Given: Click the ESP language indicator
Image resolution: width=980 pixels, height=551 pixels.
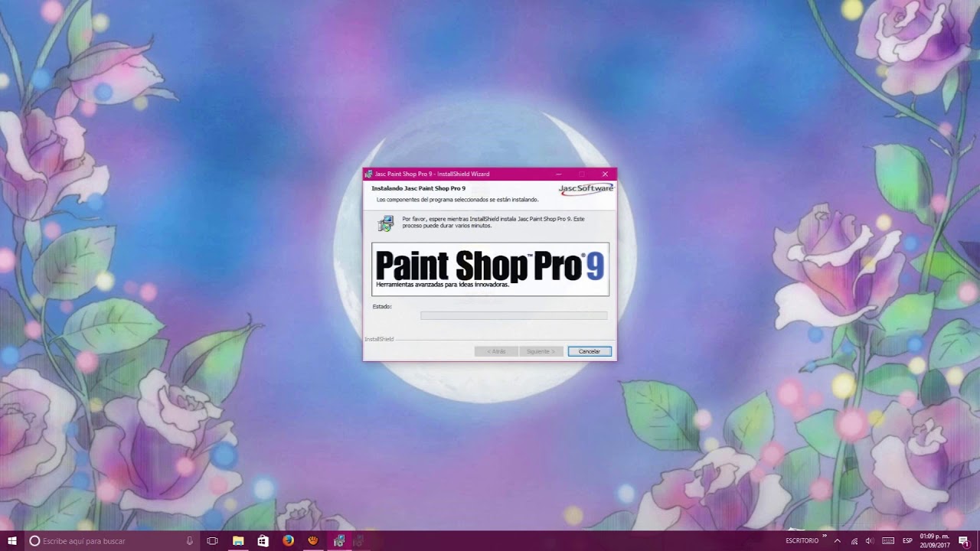Looking at the screenshot, I should pyautogui.click(x=907, y=541).
